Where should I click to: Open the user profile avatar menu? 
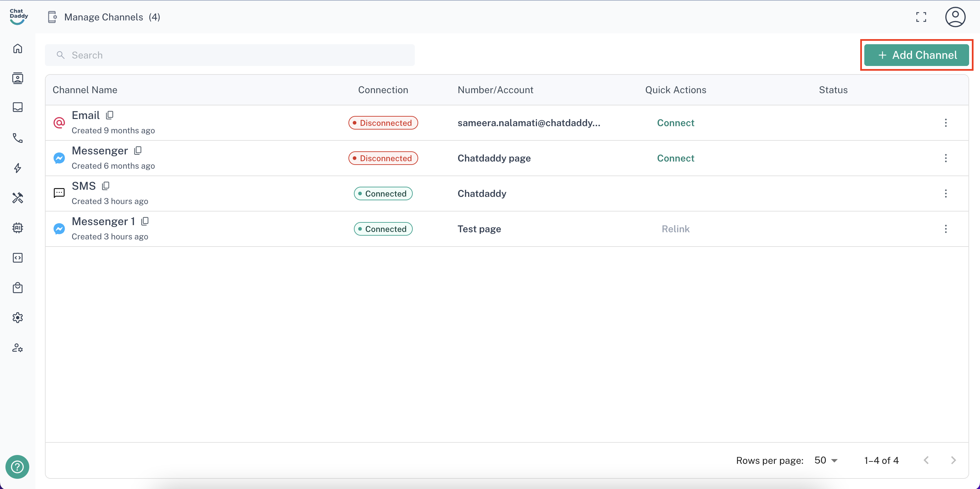coord(955,17)
